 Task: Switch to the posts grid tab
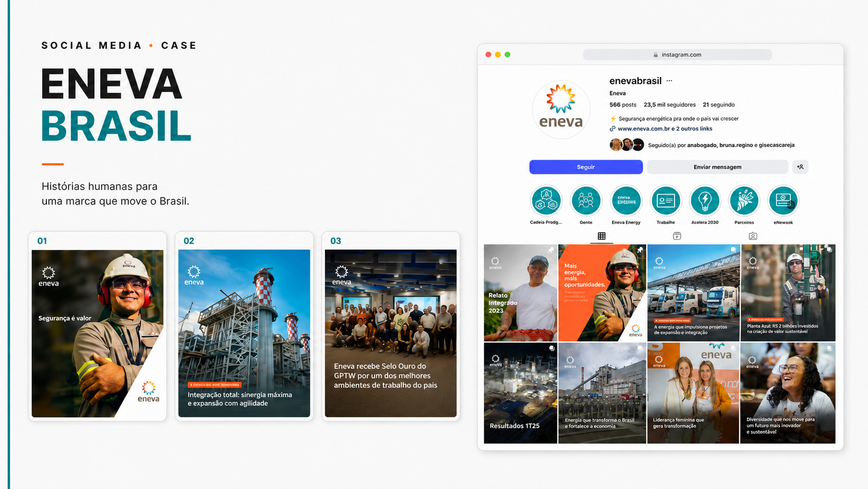(601, 236)
